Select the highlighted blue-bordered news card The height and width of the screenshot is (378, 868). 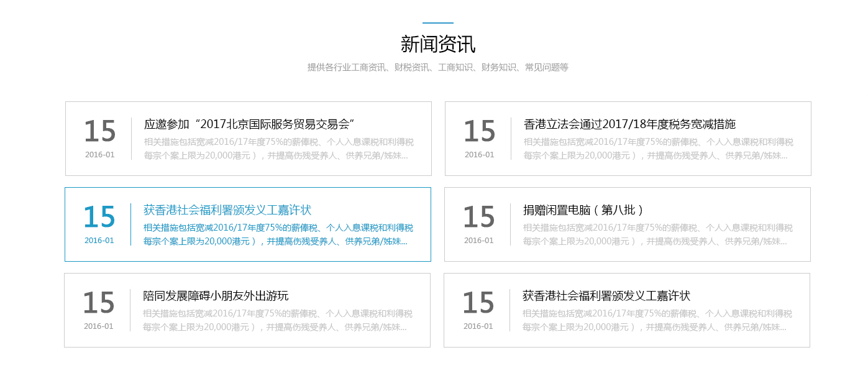[x=247, y=224]
